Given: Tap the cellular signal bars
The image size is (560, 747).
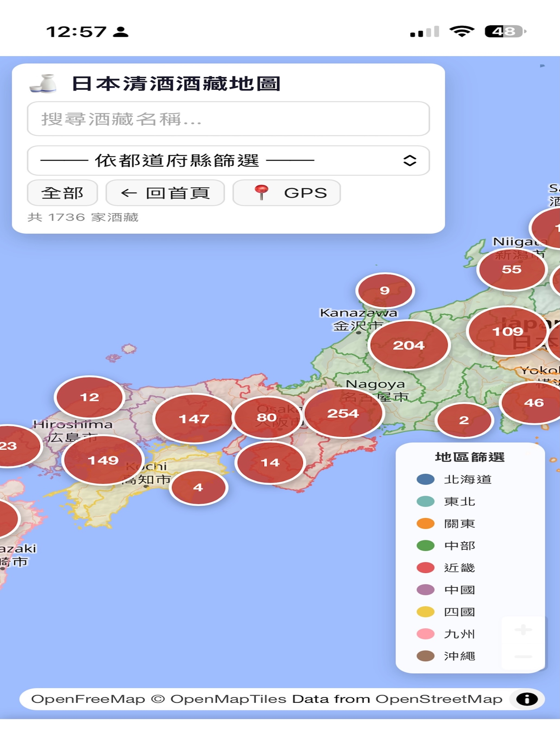Looking at the screenshot, I should 424,31.
